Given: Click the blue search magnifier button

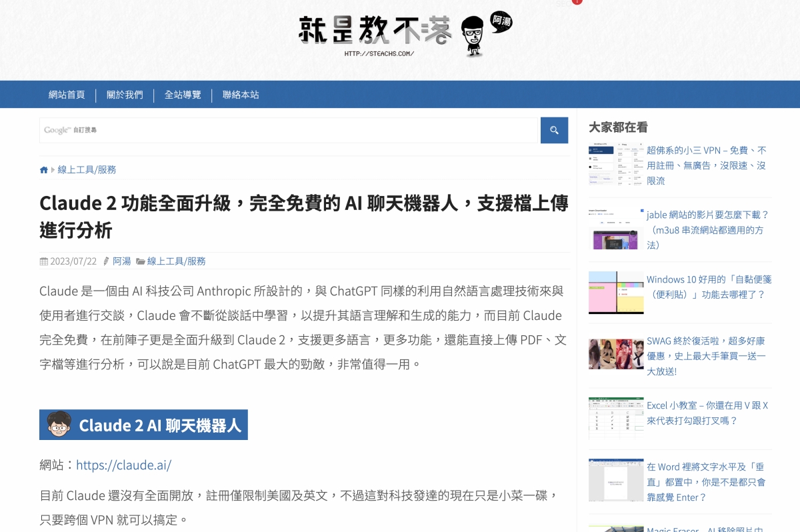Looking at the screenshot, I should coord(554,130).
